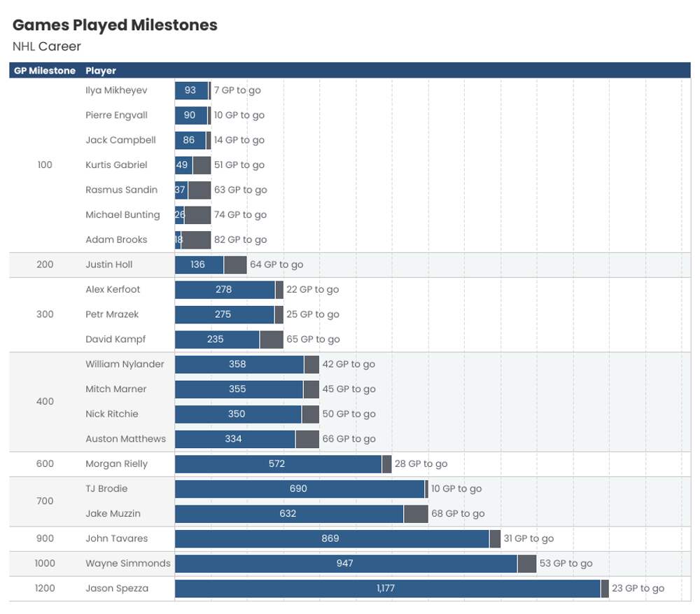Image resolution: width=700 pixels, height=614 pixels.
Task: Click player name David Kampf
Action: click(115, 340)
